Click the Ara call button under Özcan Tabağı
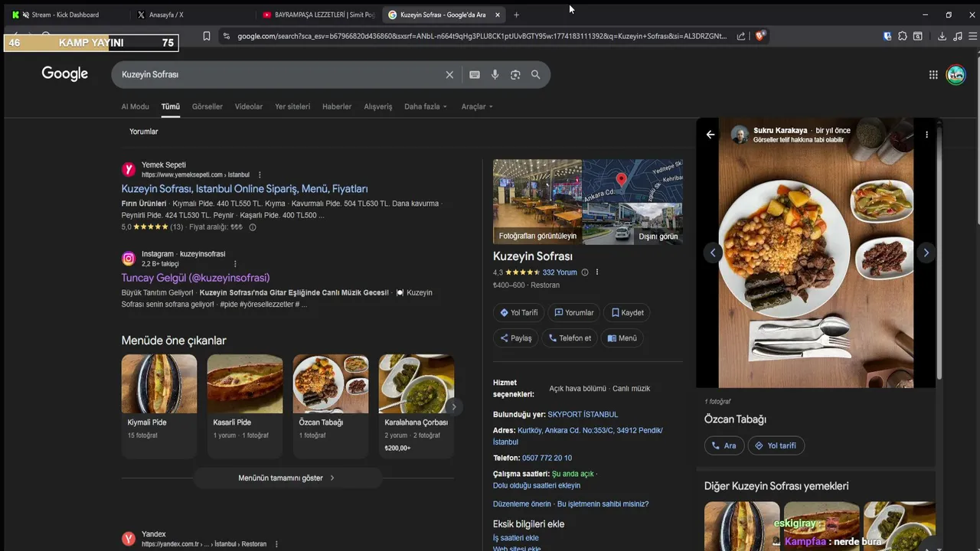This screenshot has height=551, width=980. (724, 445)
